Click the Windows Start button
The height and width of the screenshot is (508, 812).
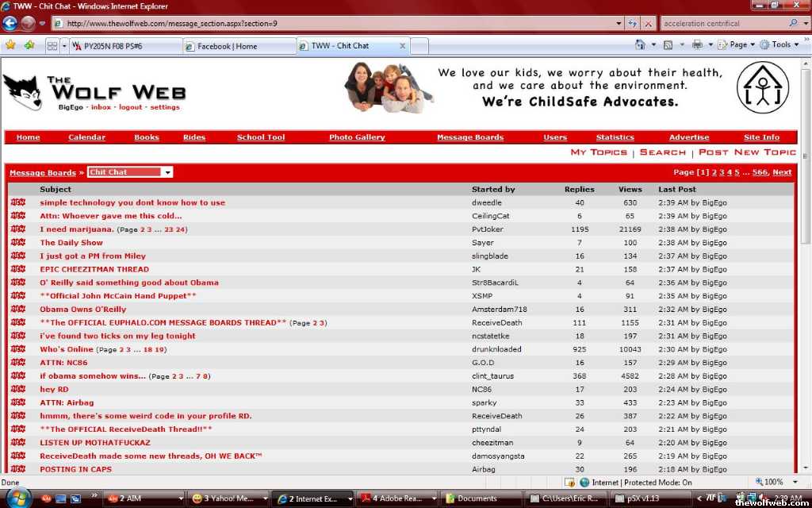pos(17,498)
